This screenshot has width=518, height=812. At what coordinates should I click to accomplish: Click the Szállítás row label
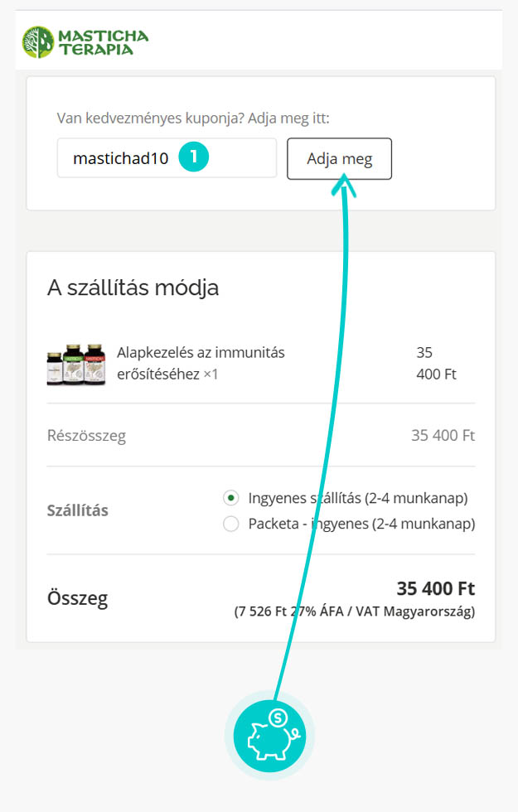pos(78,510)
